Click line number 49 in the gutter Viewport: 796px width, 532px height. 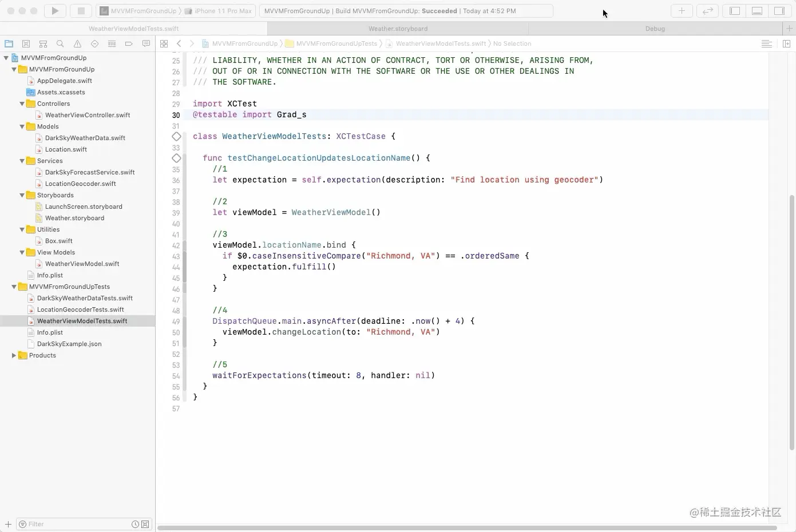click(176, 321)
